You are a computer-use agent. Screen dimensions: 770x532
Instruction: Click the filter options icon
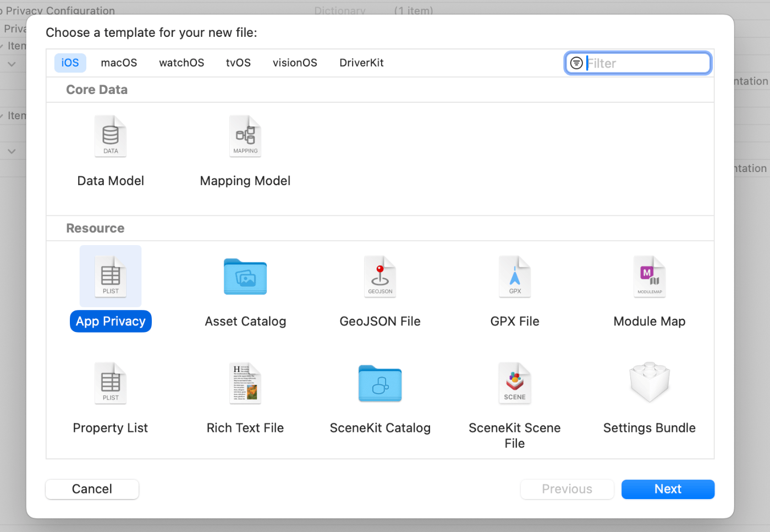(x=576, y=63)
